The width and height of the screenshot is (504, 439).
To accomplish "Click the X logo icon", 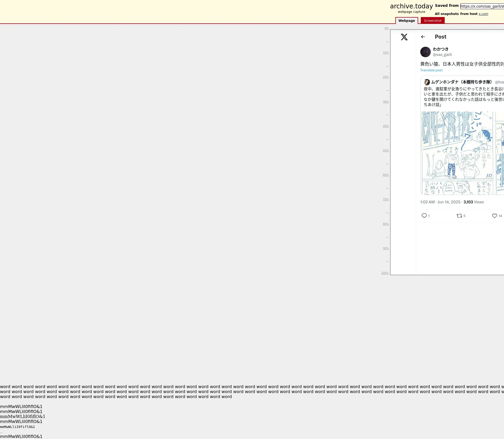I will tap(404, 37).
